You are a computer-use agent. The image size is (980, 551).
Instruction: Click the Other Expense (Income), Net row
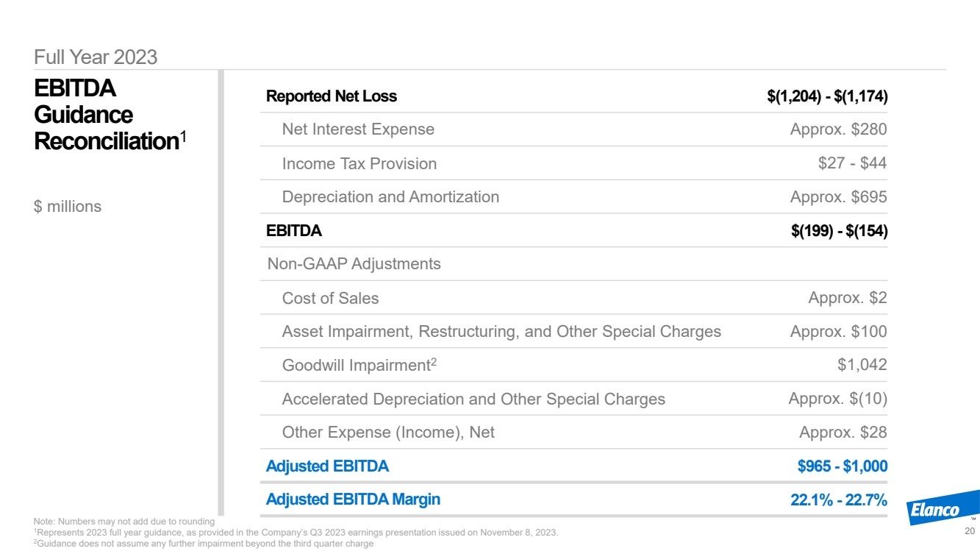pyautogui.click(x=574, y=433)
